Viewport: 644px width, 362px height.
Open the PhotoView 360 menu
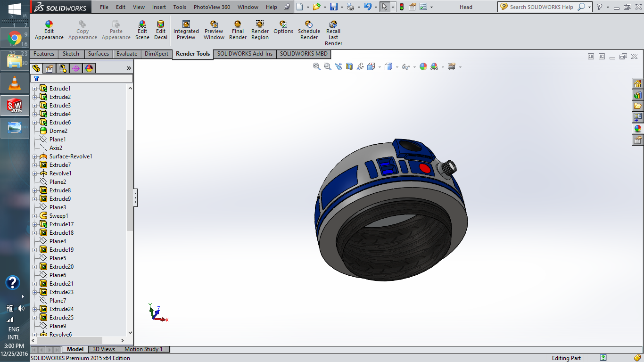(212, 7)
